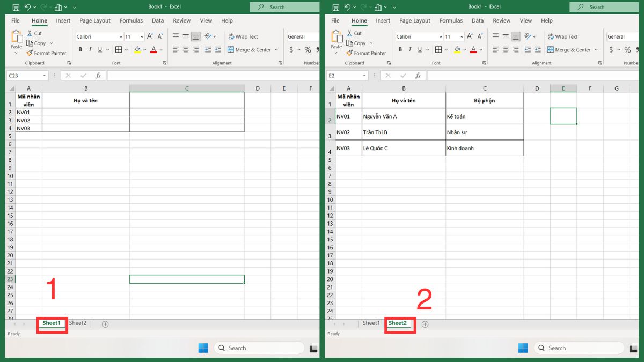Click Accounting dollar format in right Excel window
This screenshot has height=362, width=644.
point(611,49)
